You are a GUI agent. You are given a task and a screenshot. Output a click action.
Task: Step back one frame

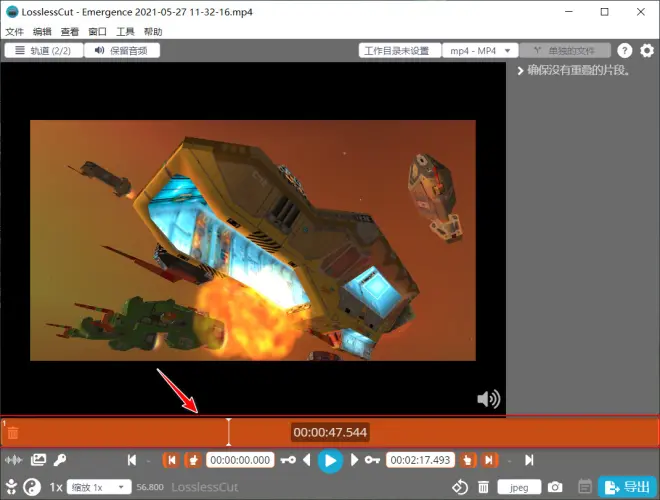pyautogui.click(x=307, y=460)
